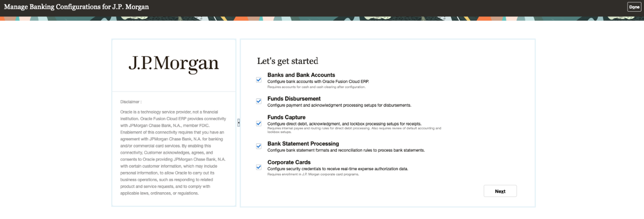
Task: Uncheck the Banks and Bank Accounts checkbox
Action: point(259,80)
